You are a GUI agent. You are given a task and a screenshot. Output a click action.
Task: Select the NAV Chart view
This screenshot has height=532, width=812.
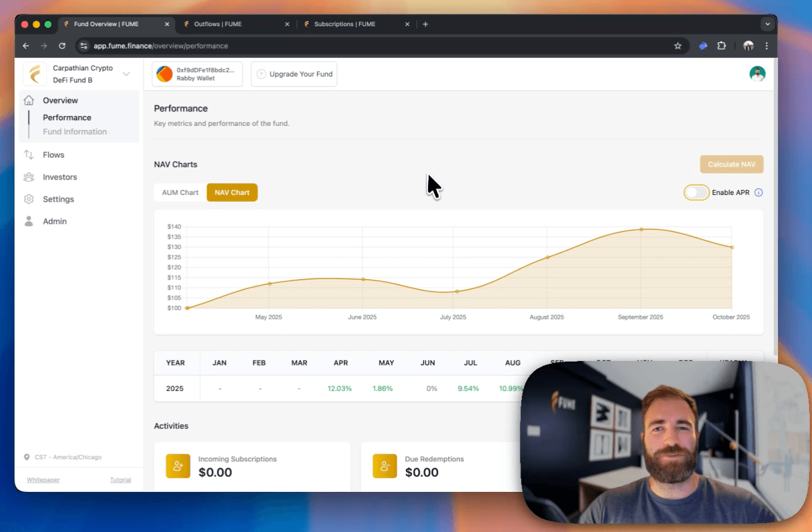(232, 193)
